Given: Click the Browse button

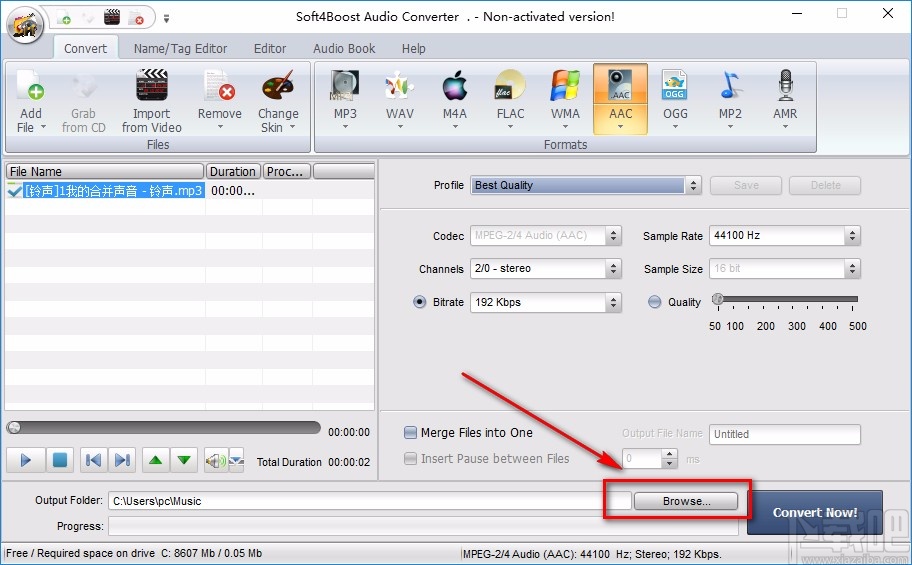Looking at the screenshot, I should [686, 501].
